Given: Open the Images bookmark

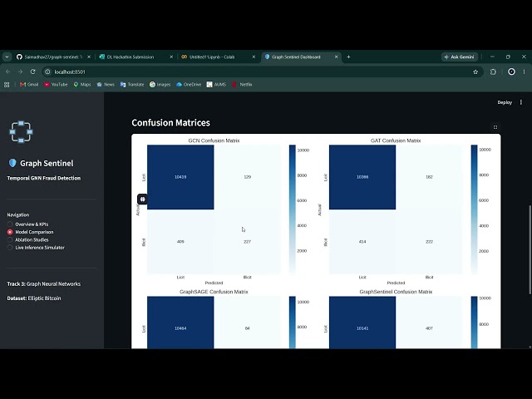Looking at the screenshot, I should click(x=160, y=85).
